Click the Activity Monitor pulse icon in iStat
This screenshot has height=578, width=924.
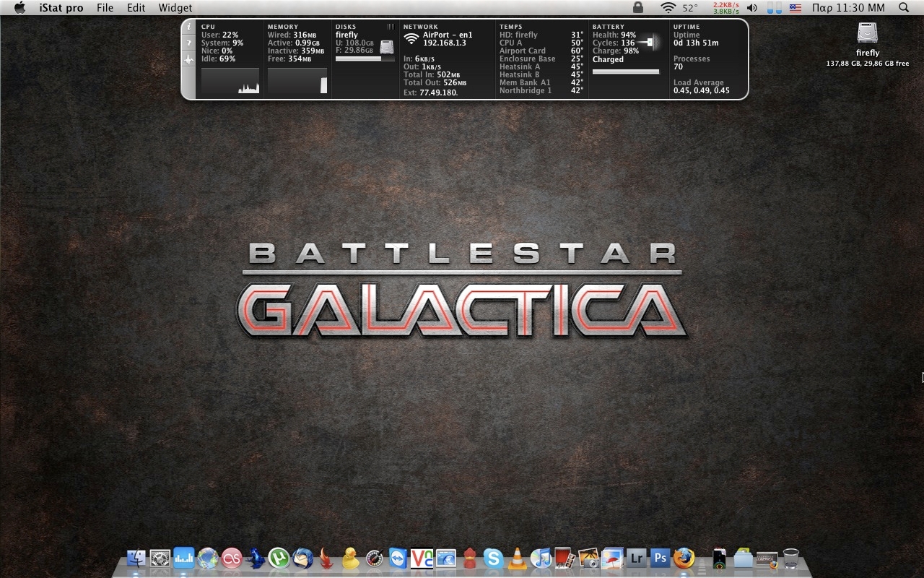pos(189,60)
